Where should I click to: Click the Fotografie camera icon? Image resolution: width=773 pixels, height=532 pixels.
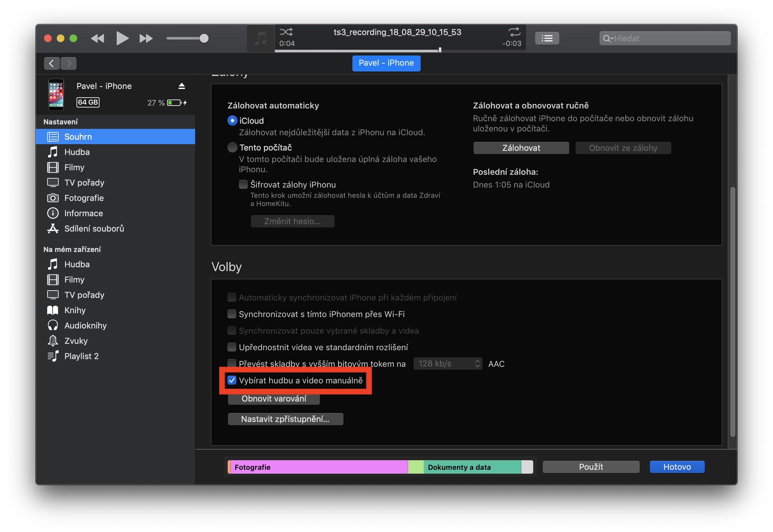point(53,198)
